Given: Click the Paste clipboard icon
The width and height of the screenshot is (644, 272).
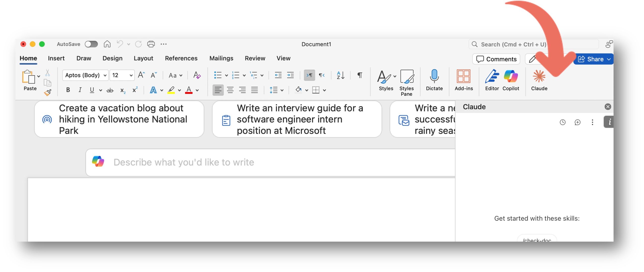Looking at the screenshot, I should click(x=28, y=77).
